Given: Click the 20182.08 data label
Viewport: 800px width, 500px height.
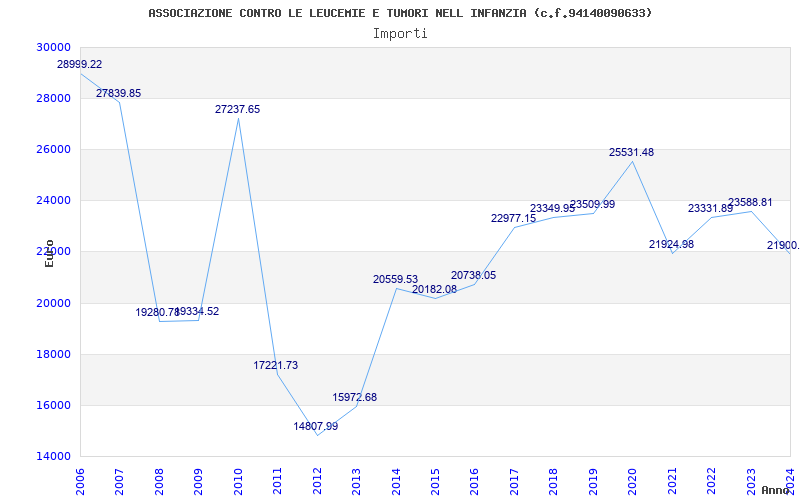Looking at the screenshot, I should tap(434, 289).
